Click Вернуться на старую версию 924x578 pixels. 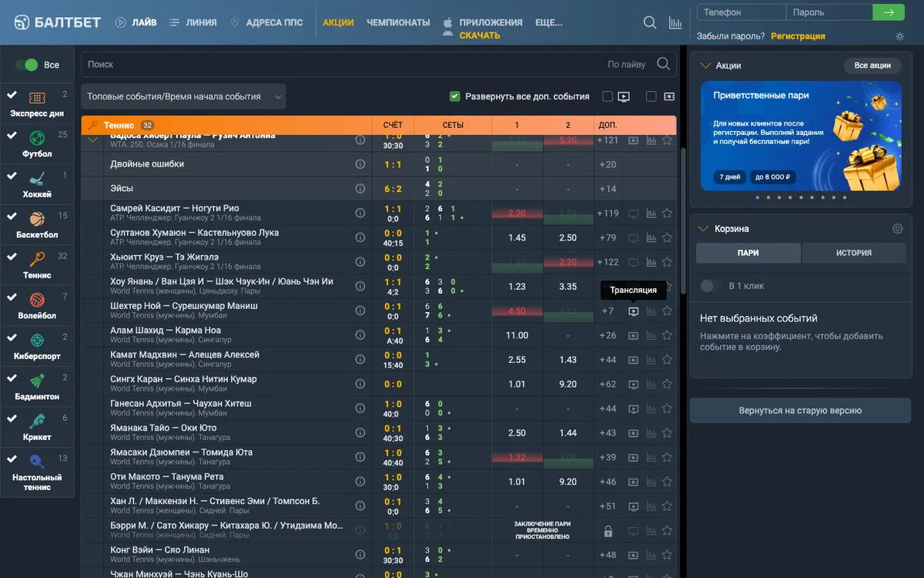point(800,411)
